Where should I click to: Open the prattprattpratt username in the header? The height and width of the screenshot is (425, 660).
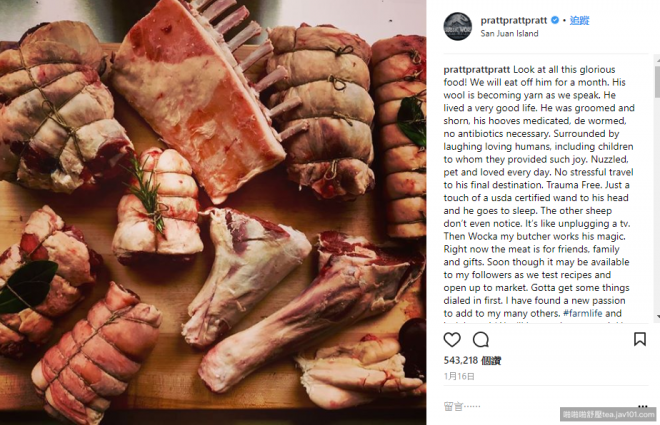509,19
